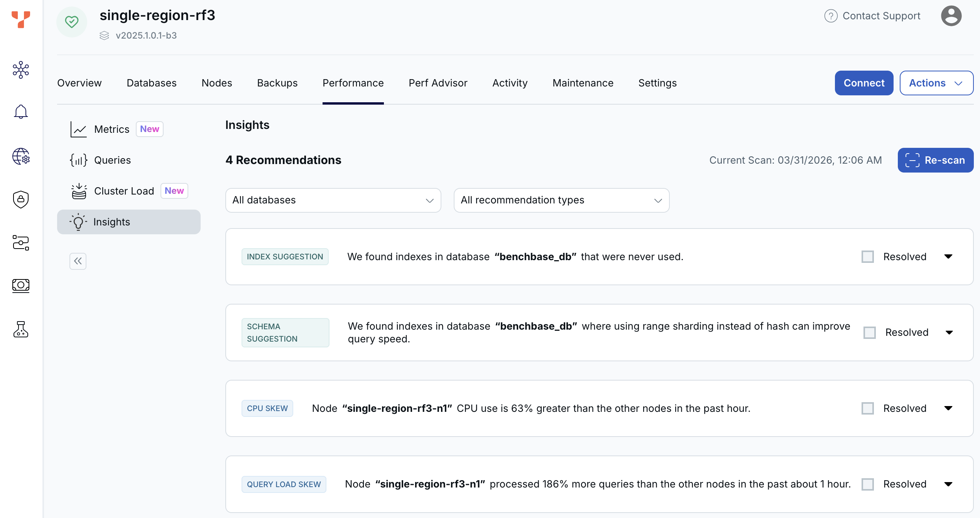
Task: Check Resolved for the CPU Skew recommendation
Action: [867, 408]
